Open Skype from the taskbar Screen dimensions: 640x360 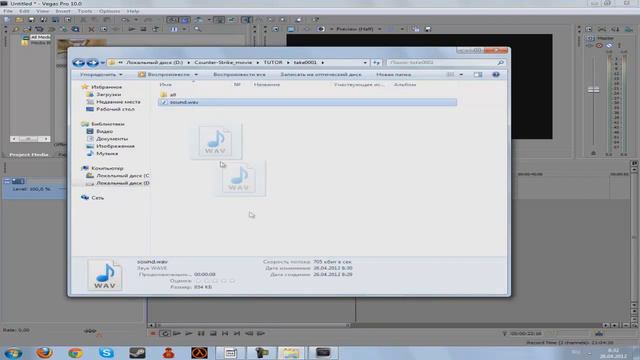click(106, 353)
